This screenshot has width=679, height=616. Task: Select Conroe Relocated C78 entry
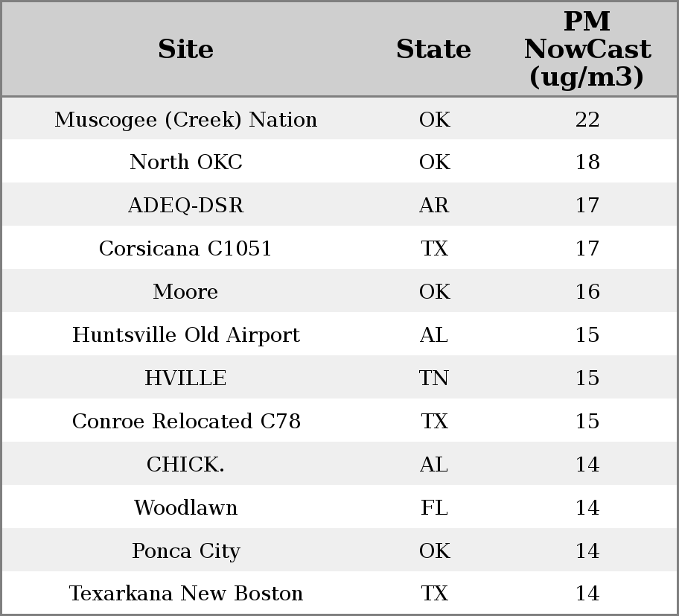coord(185,422)
